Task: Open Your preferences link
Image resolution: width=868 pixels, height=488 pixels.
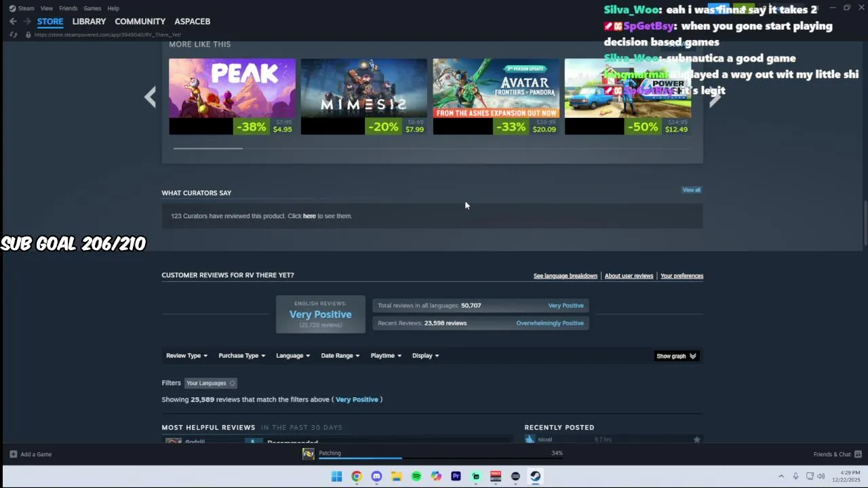Action: pyautogui.click(x=682, y=276)
